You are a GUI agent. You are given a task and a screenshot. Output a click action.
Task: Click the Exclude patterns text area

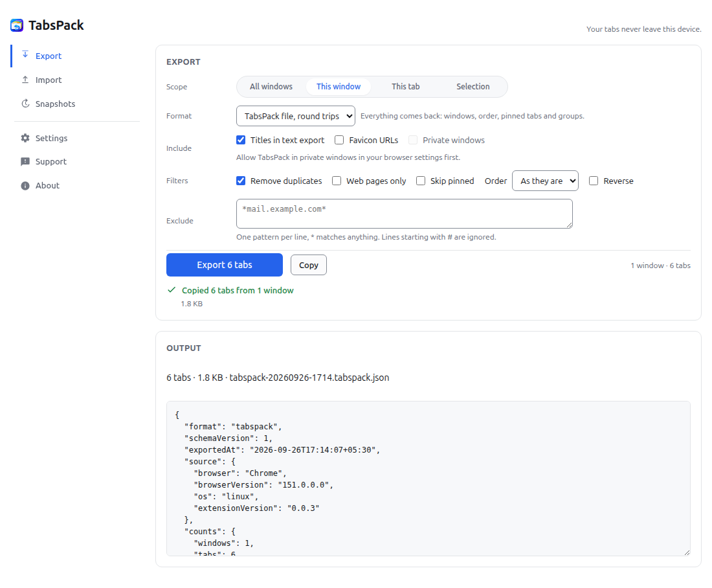(404, 214)
